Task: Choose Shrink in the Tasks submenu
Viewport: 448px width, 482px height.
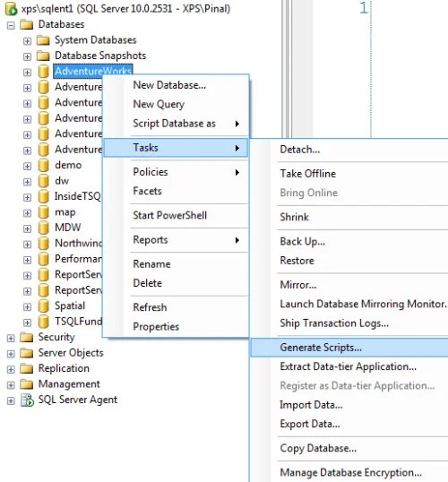Action: 349,217
